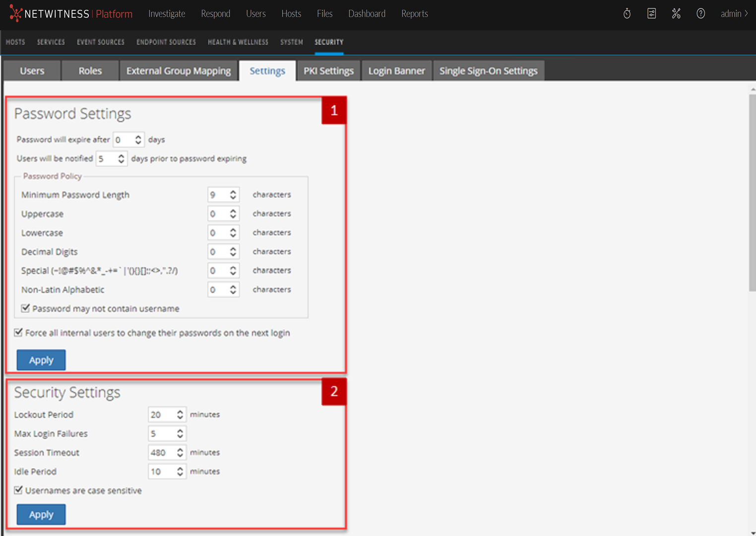Open the notifications tray icon

point(651,14)
